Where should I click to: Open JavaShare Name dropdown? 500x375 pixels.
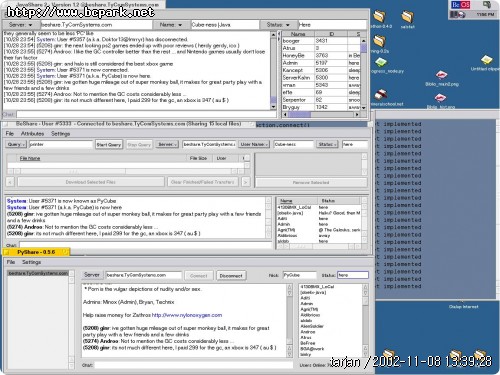(x=171, y=25)
